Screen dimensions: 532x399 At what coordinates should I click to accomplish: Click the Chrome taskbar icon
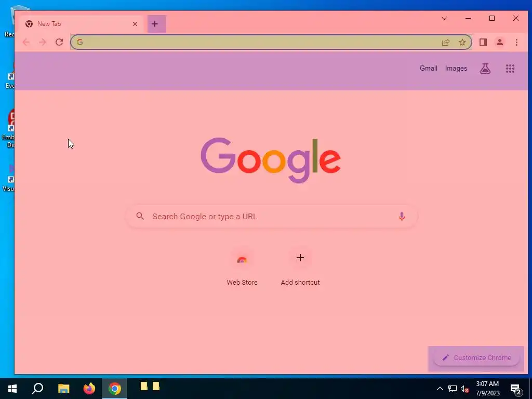(x=115, y=389)
